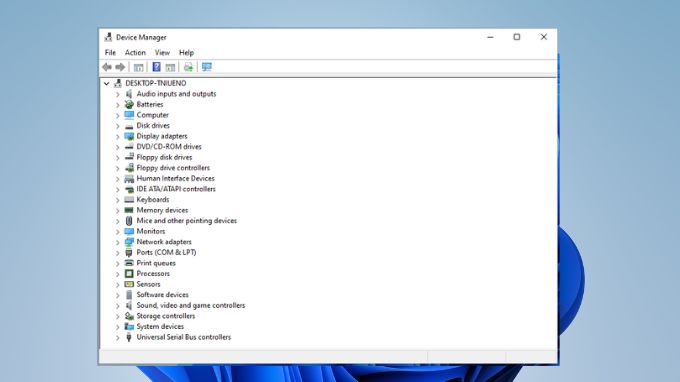The width and height of the screenshot is (680, 382).
Task: Select the Network adapters icon
Action: click(129, 242)
